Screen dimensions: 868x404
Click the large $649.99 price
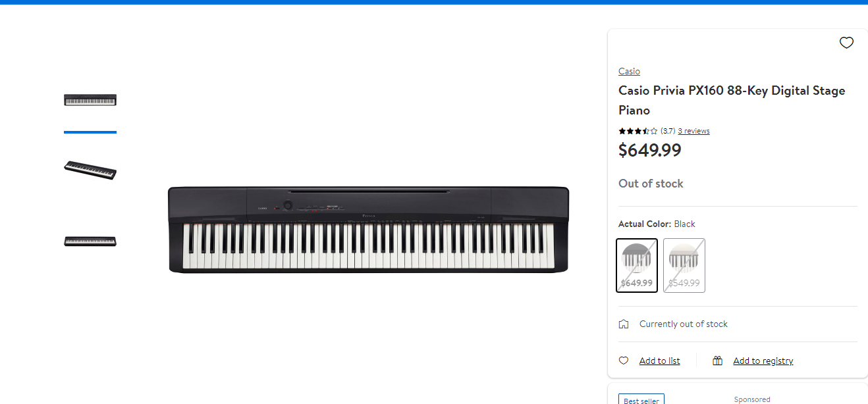tap(649, 151)
